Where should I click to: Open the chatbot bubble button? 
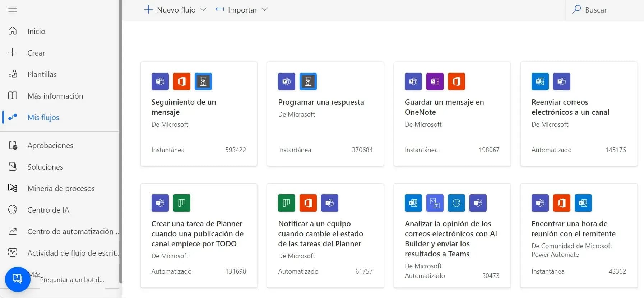(x=17, y=279)
